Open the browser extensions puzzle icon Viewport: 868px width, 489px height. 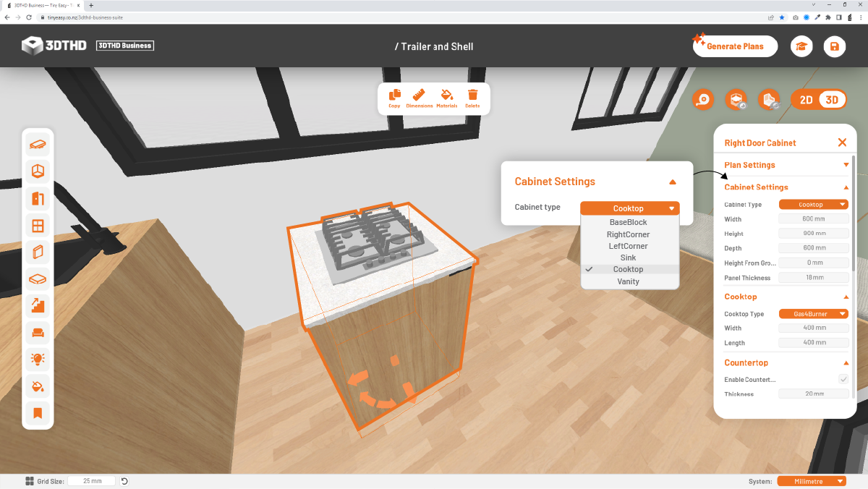point(828,17)
